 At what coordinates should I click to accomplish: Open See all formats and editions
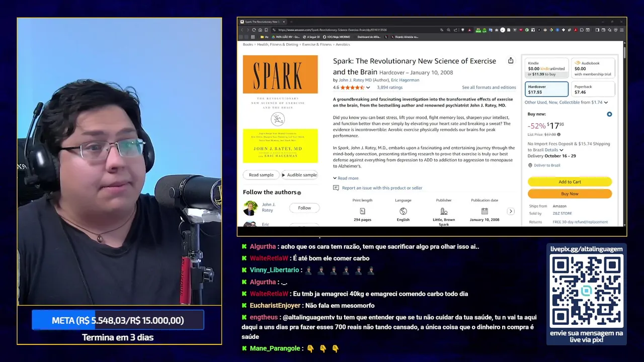[x=489, y=87]
